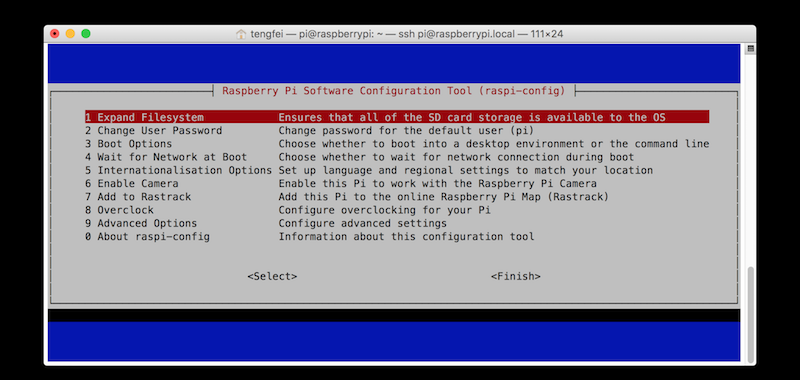Activate the <Finish> button
This screenshot has height=380, width=800.
[x=516, y=276]
